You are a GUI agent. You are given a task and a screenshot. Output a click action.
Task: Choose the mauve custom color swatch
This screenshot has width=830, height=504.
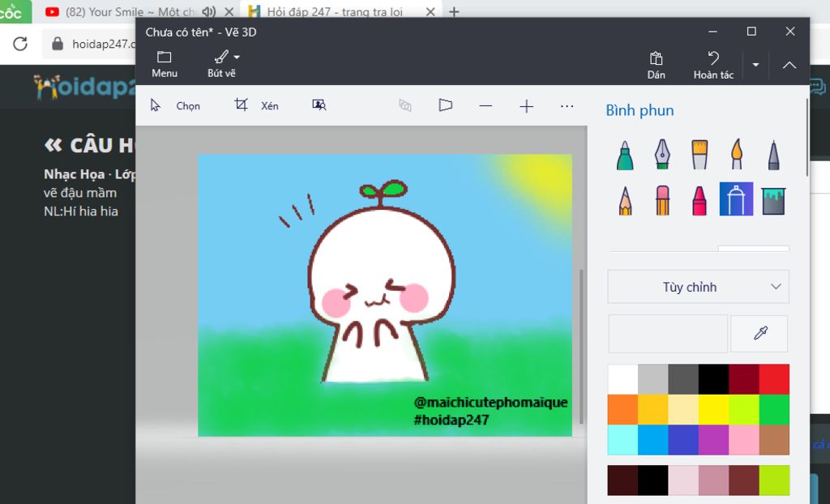(x=713, y=481)
